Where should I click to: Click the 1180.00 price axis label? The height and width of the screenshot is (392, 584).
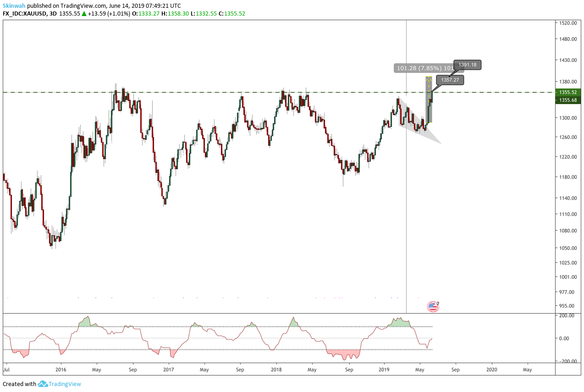(567, 177)
